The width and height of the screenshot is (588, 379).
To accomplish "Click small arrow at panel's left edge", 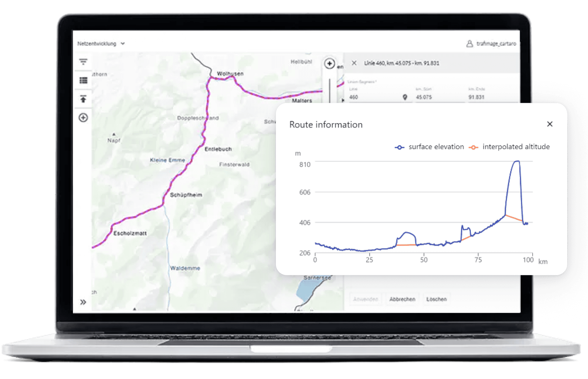I will [343, 100].
